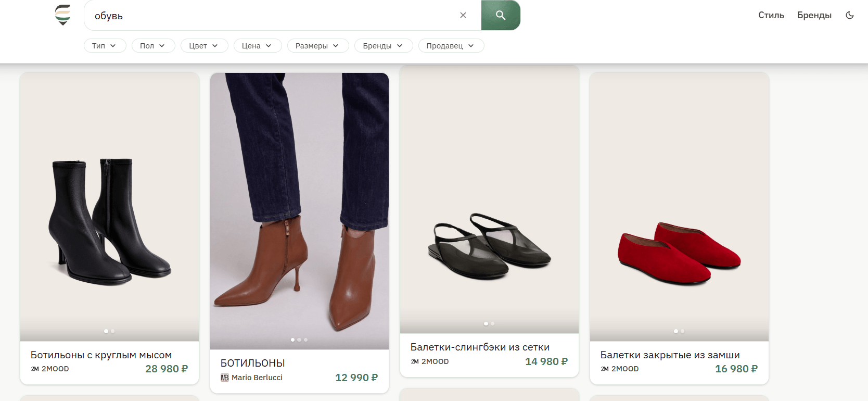The height and width of the screenshot is (401, 868).
Task: Expand the Размеры filter dropdown
Action: [317, 46]
